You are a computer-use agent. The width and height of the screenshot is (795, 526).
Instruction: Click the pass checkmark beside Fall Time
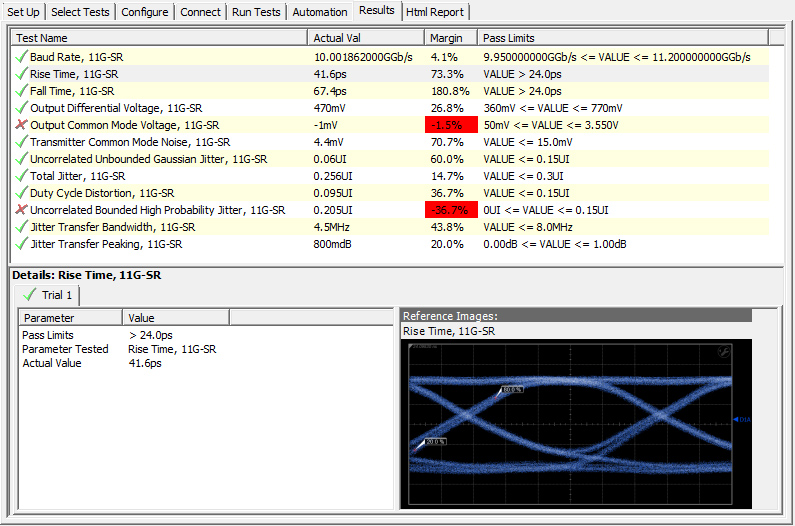coord(21,91)
